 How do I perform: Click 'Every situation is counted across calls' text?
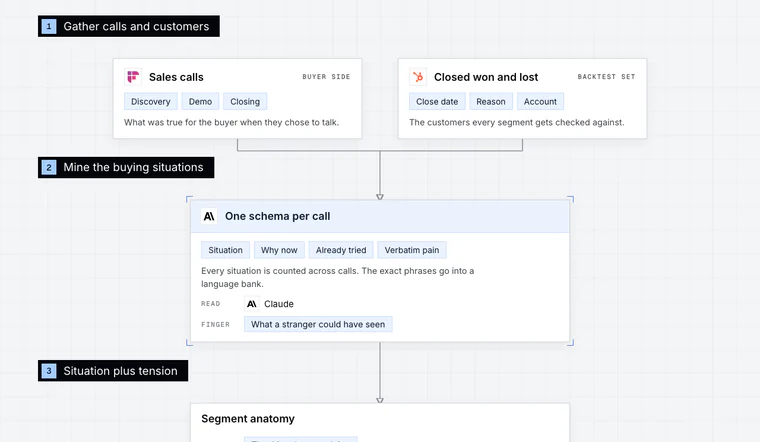coord(337,277)
